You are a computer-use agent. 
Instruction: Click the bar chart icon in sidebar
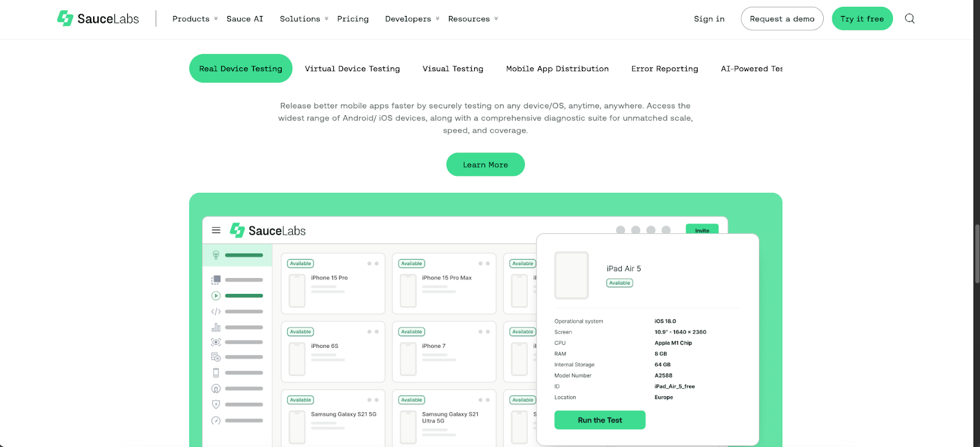(x=216, y=327)
